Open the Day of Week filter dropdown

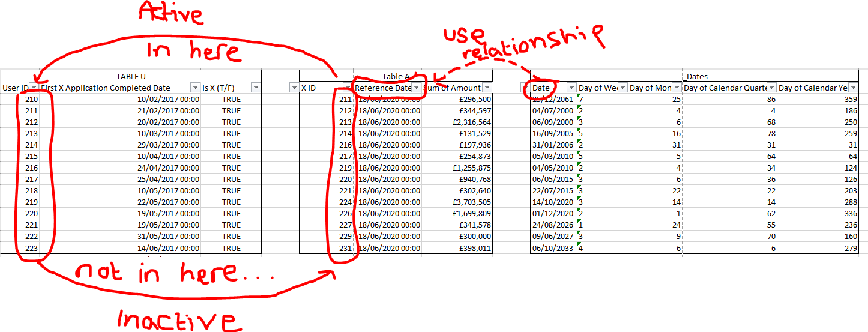click(622, 88)
